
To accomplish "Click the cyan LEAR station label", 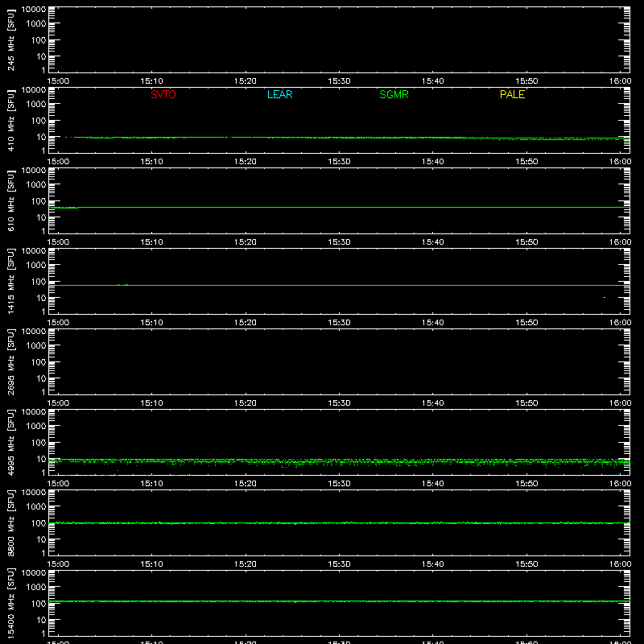I will (x=279, y=94).
